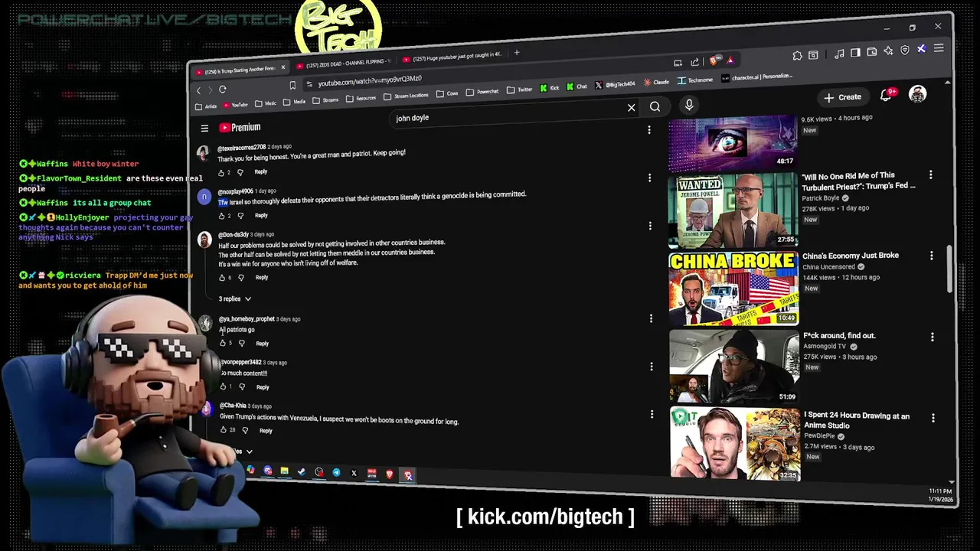
Task: Open Brave browser from the taskbar
Action: point(390,474)
